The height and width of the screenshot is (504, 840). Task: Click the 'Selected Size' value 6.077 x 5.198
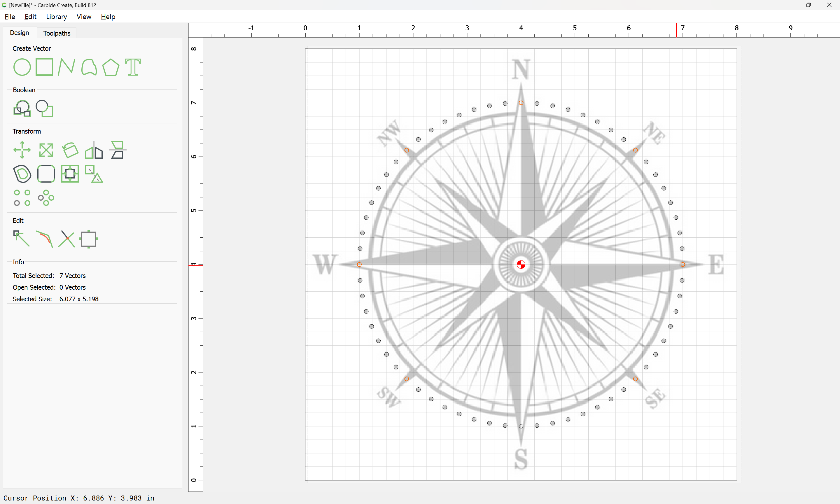[79, 299]
